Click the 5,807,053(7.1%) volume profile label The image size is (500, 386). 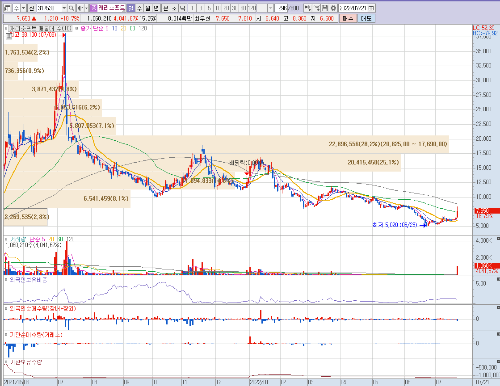92,125
